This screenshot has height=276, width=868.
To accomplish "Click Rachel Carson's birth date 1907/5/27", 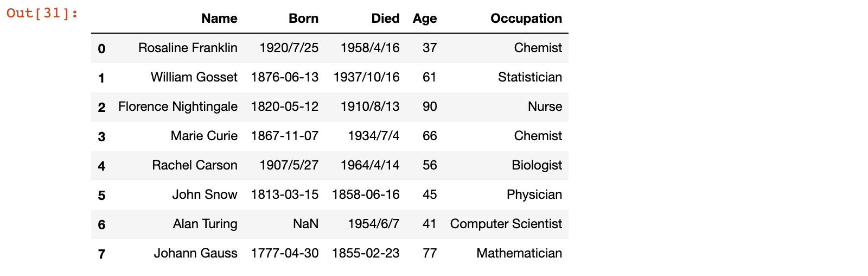I will point(289,165).
